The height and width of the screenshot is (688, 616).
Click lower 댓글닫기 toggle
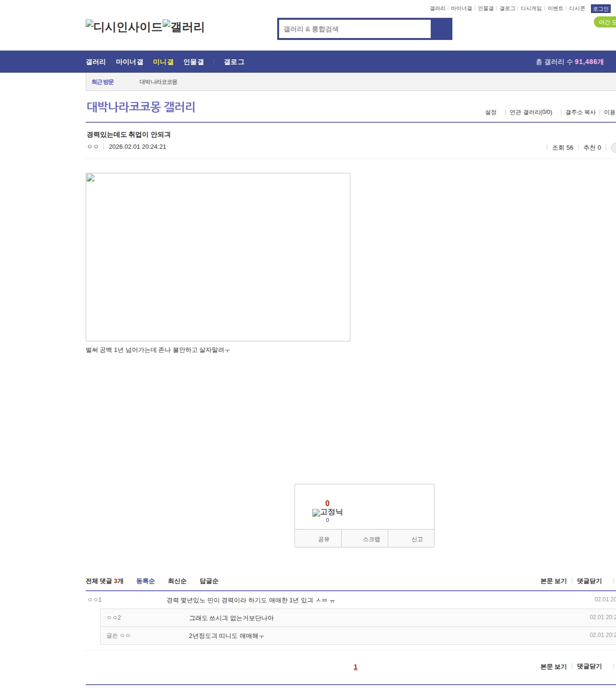[590, 666]
